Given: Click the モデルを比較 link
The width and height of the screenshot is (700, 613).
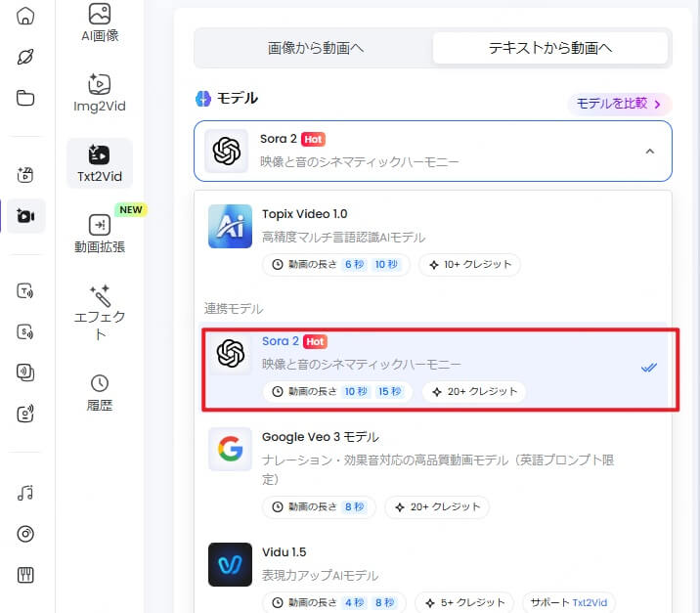Looking at the screenshot, I should point(619,104).
